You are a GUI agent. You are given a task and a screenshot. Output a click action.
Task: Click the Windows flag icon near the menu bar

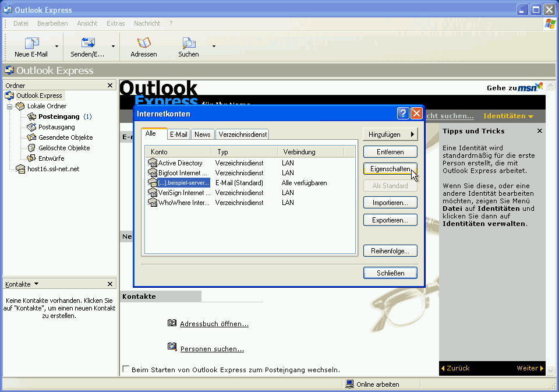550,23
